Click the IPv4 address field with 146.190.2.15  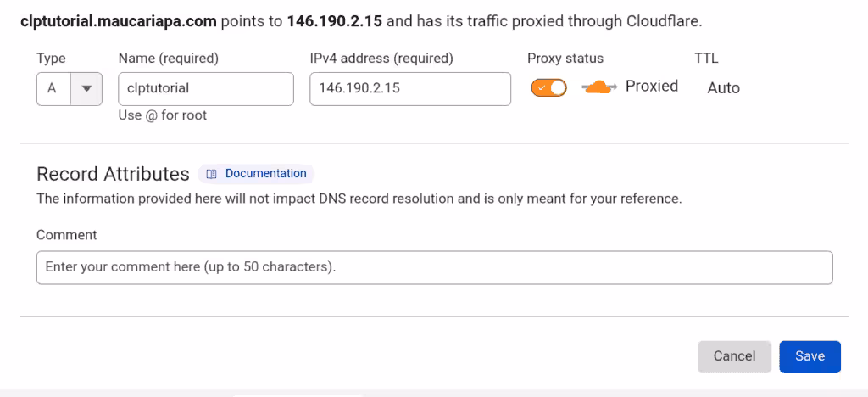(410, 88)
